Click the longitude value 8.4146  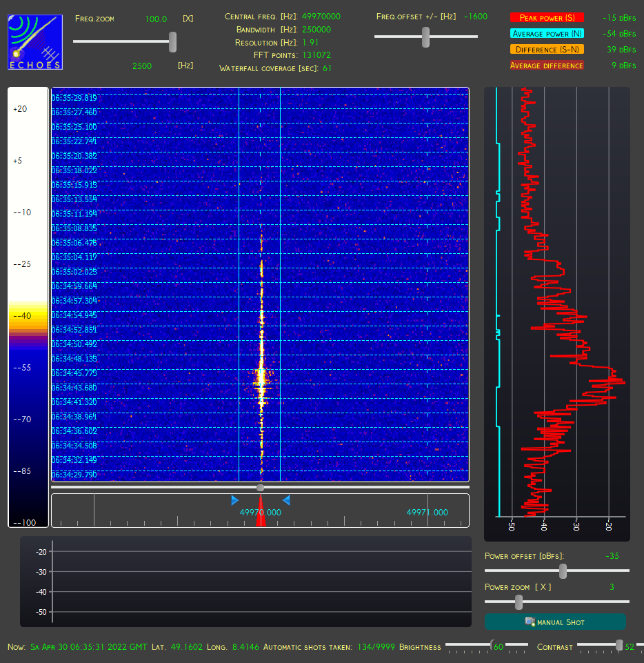tap(246, 647)
